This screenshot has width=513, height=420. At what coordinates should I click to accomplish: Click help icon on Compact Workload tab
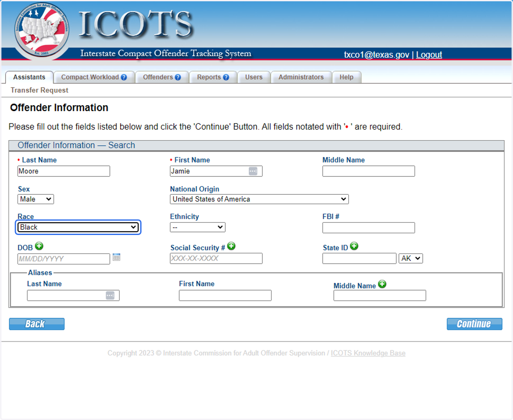pos(124,77)
